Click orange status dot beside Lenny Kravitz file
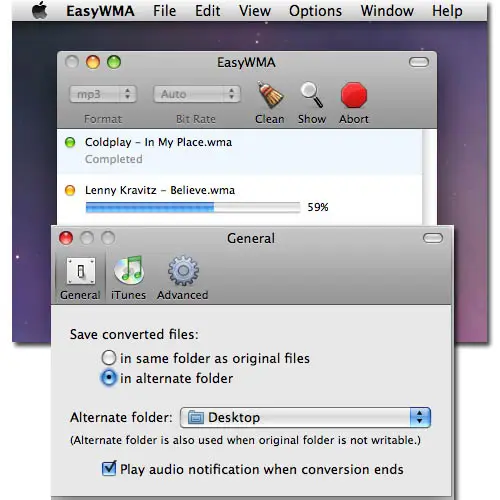500x500 pixels. coord(70,190)
